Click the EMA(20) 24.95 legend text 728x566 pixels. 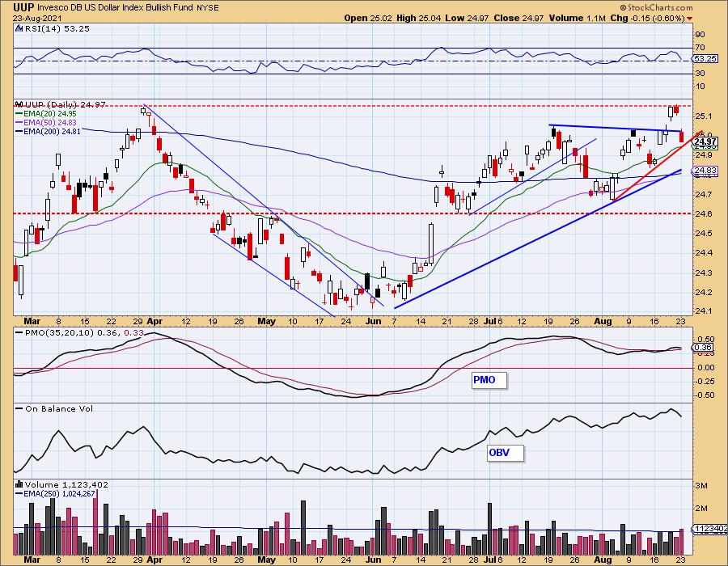tap(50, 114)
